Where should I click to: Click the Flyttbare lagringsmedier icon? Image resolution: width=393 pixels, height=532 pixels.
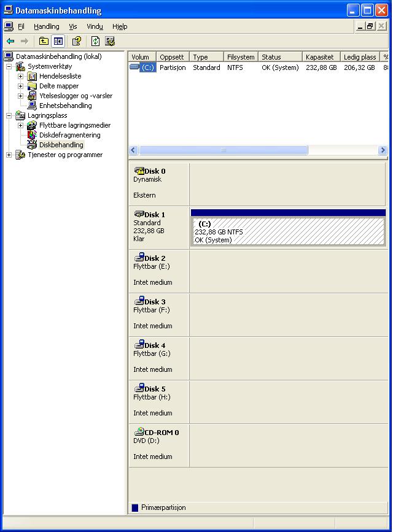(x=32, y=125)
